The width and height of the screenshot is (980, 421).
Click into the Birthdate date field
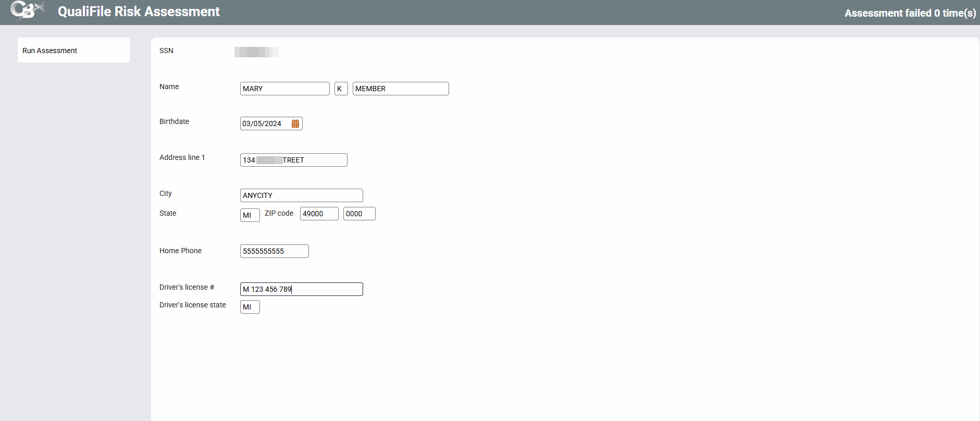265,123
